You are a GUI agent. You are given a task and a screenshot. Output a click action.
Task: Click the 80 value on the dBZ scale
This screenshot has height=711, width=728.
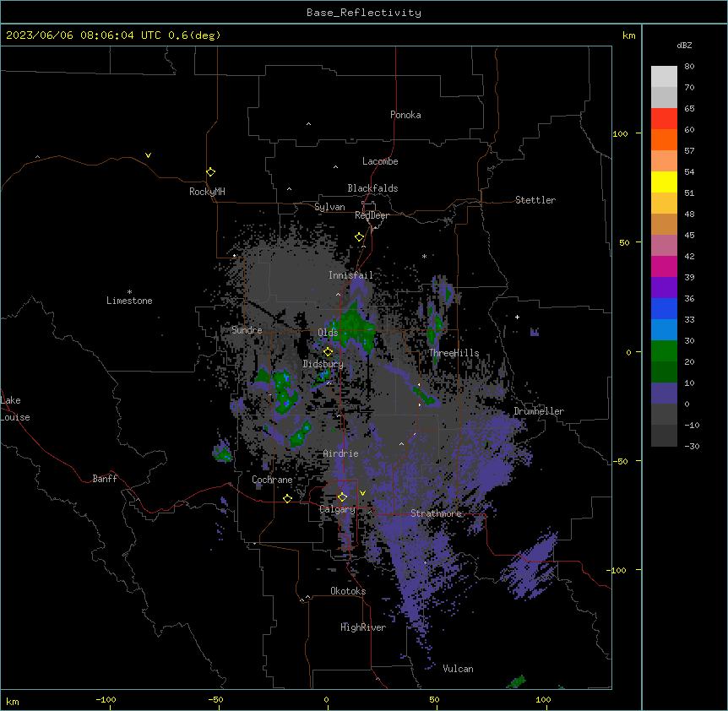(x=689, y=67)
